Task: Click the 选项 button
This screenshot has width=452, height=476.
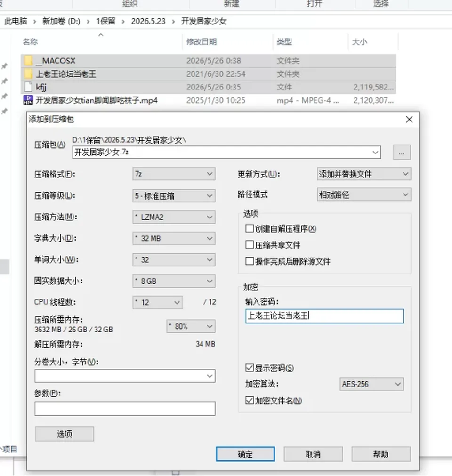Action: click(x=65, y=434)
